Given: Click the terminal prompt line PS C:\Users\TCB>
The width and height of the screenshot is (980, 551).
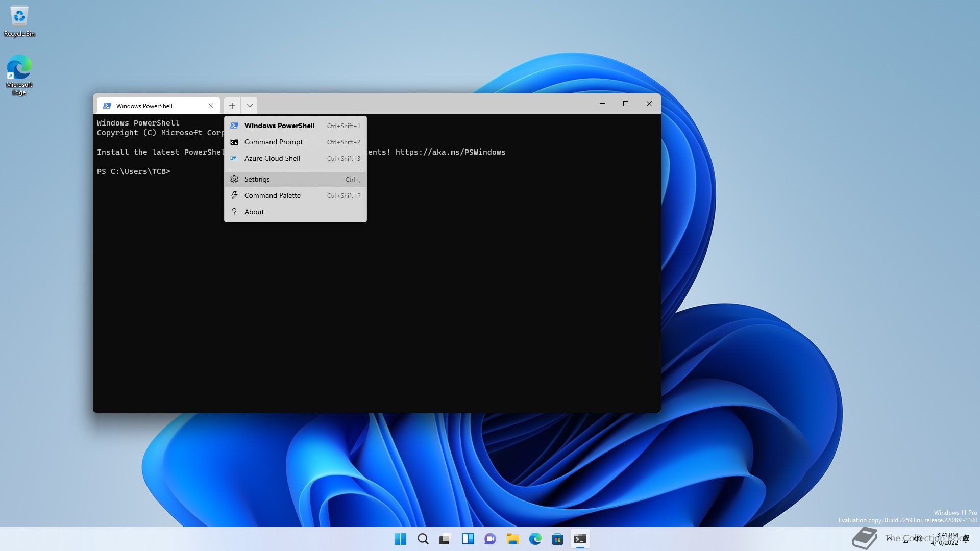Looking at the screenshot, I should (x=134, y=171).
